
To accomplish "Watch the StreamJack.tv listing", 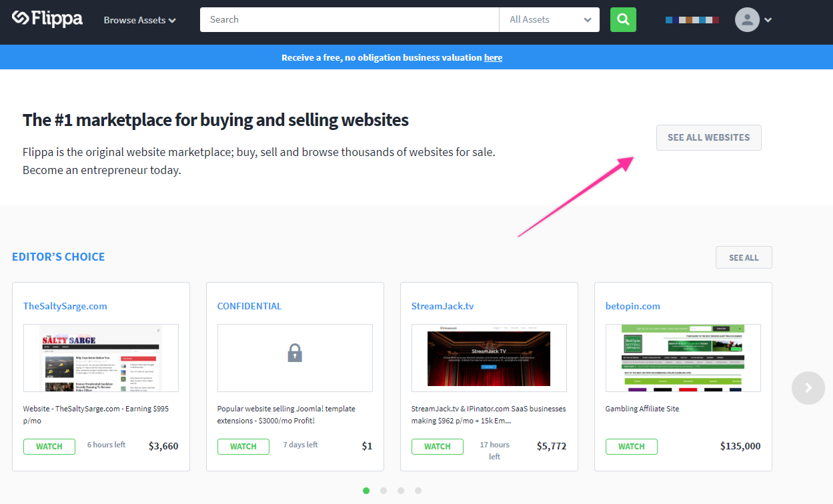I will tap(438, 447).
